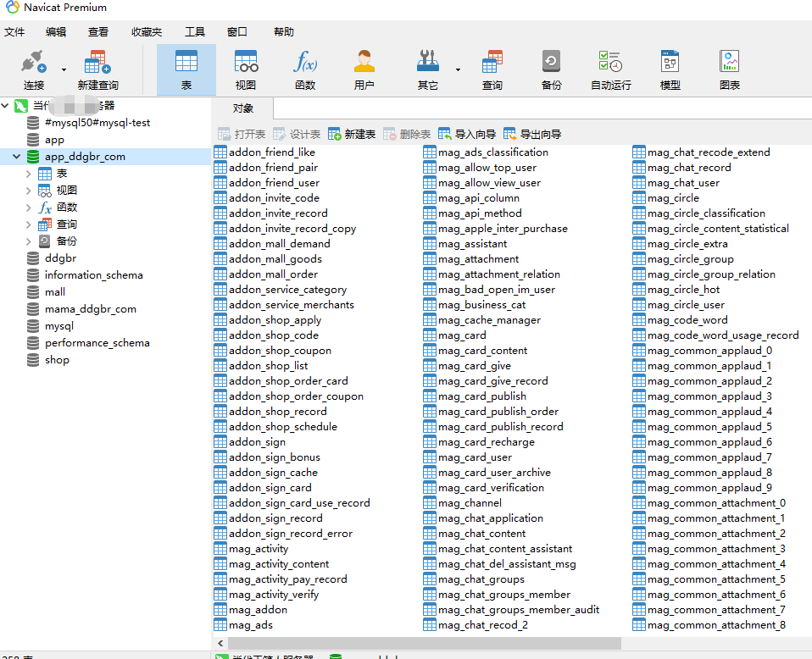Click the app_ddgbr_com database icon
812x659 pixels.
[33, 157]
